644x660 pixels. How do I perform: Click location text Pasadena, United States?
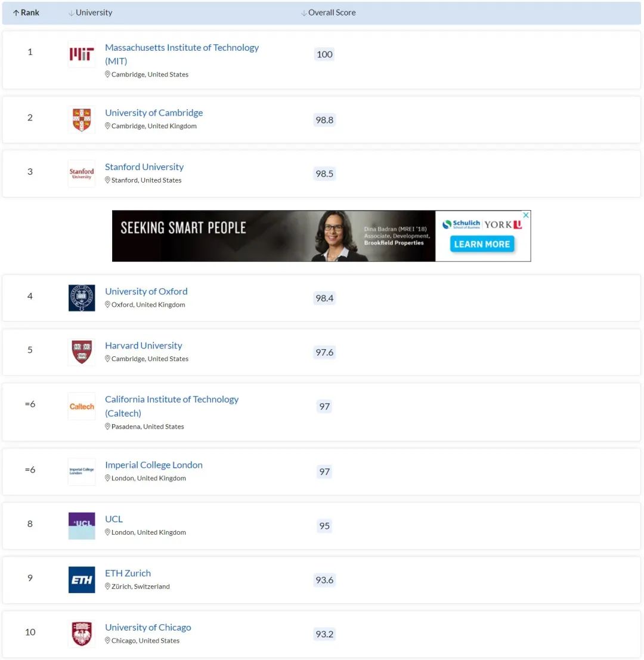tap(148, 427)
